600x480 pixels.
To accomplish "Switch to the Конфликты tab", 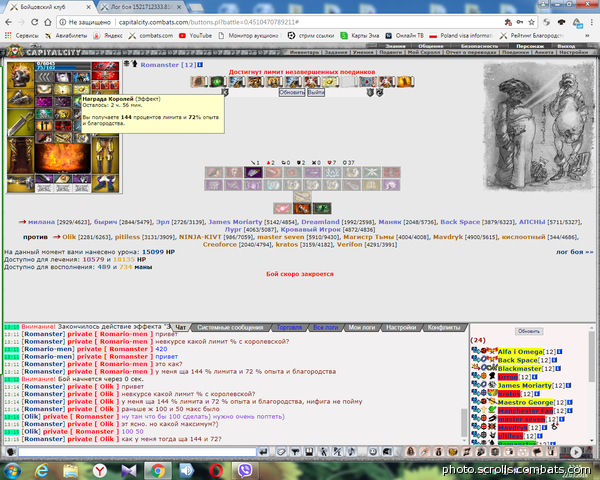I will (444, 327).
